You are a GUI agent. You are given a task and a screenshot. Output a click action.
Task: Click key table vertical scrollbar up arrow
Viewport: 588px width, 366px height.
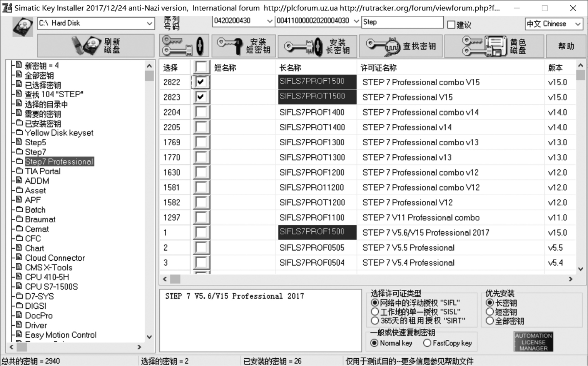click(581, 65)
